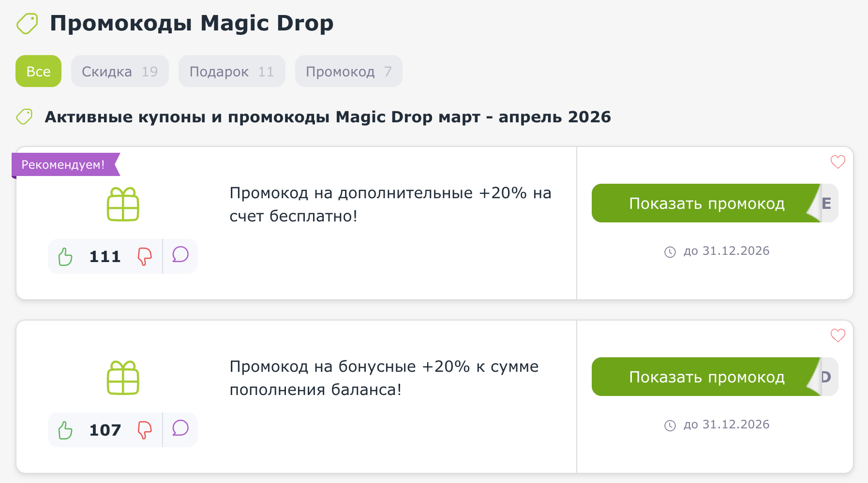Click the gift icon on the first promo card

tap(122, 204)
